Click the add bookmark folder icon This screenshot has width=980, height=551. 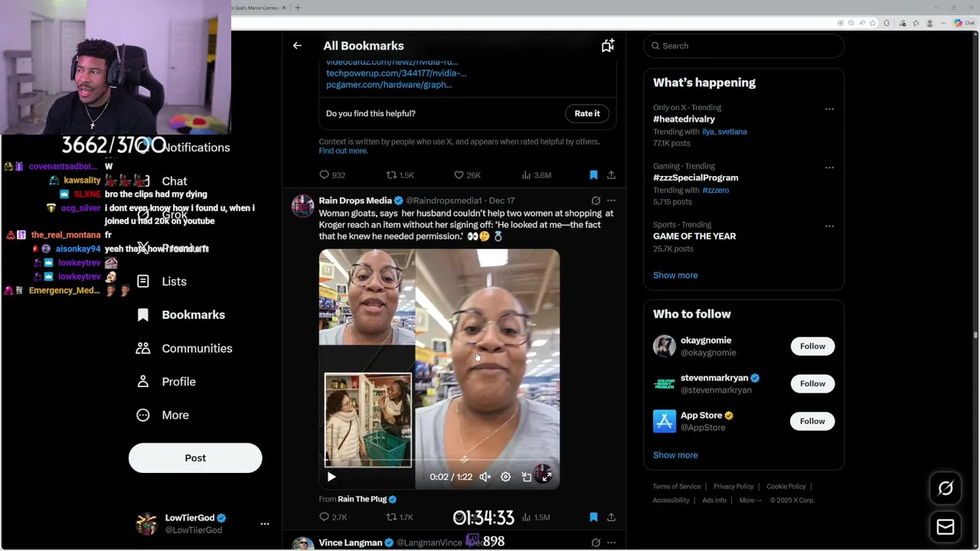tap(608, 46)
